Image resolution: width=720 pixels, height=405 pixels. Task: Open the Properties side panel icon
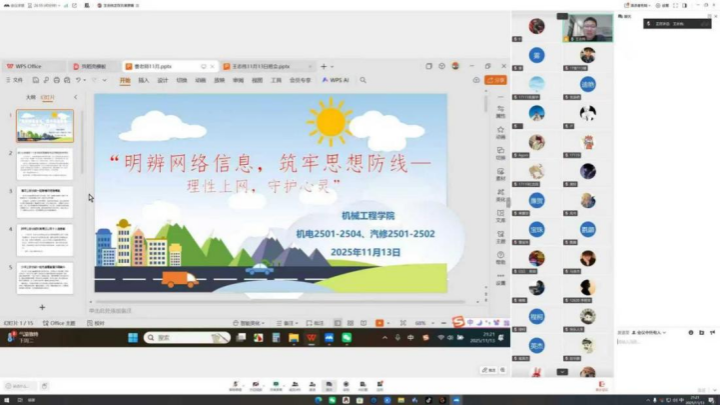point(500,111)
